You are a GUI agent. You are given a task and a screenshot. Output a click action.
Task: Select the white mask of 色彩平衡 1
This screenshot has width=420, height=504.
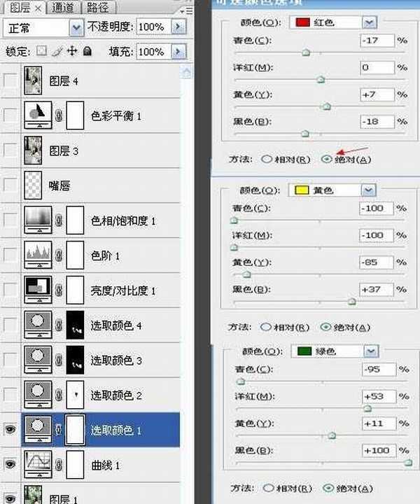[75, 115]
